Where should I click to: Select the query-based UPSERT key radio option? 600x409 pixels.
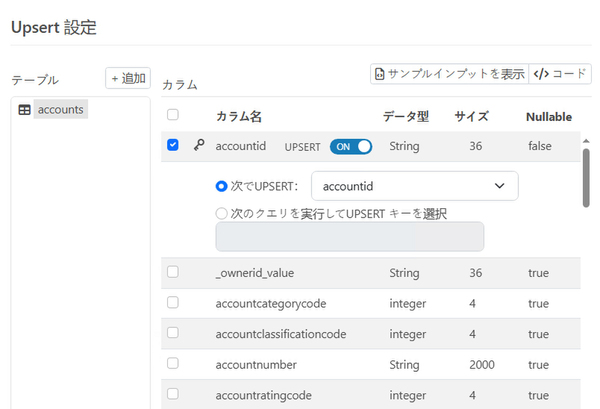tap(222, 212)
